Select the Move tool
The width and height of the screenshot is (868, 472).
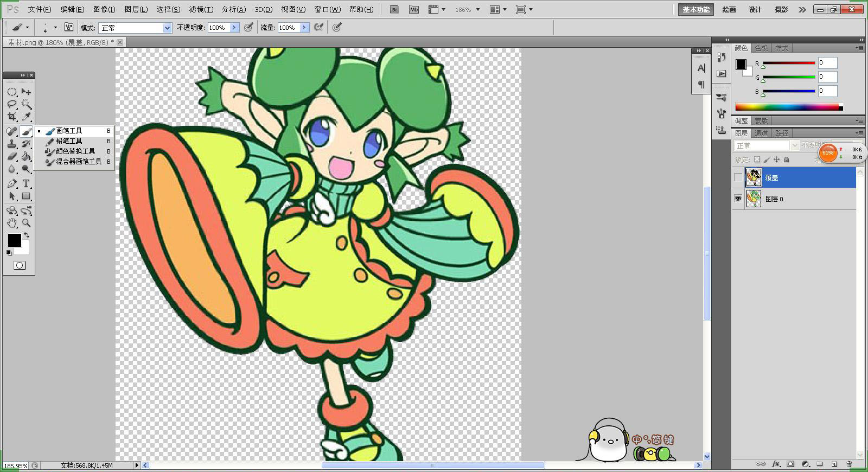tap(26, 92)
